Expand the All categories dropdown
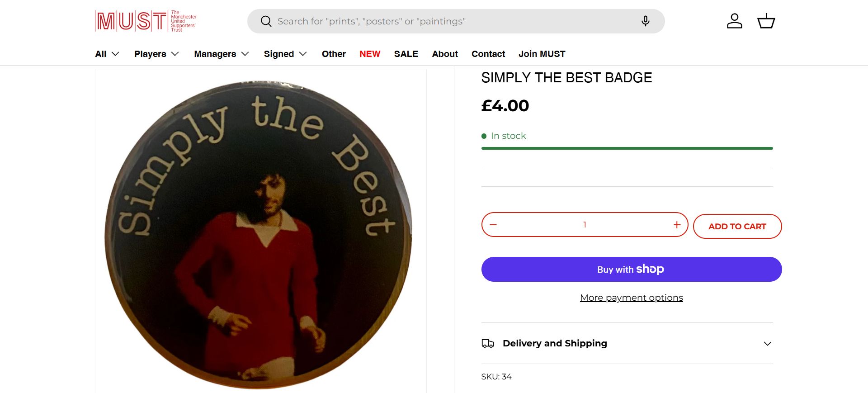Screen dimensions: 868x393 point(107,54)
